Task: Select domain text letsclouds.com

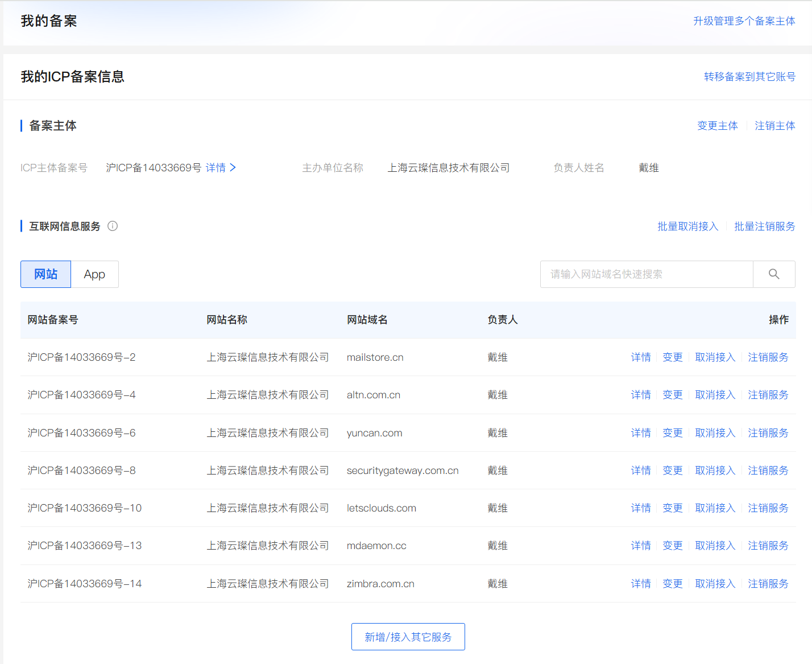Action: click(382, 508)
